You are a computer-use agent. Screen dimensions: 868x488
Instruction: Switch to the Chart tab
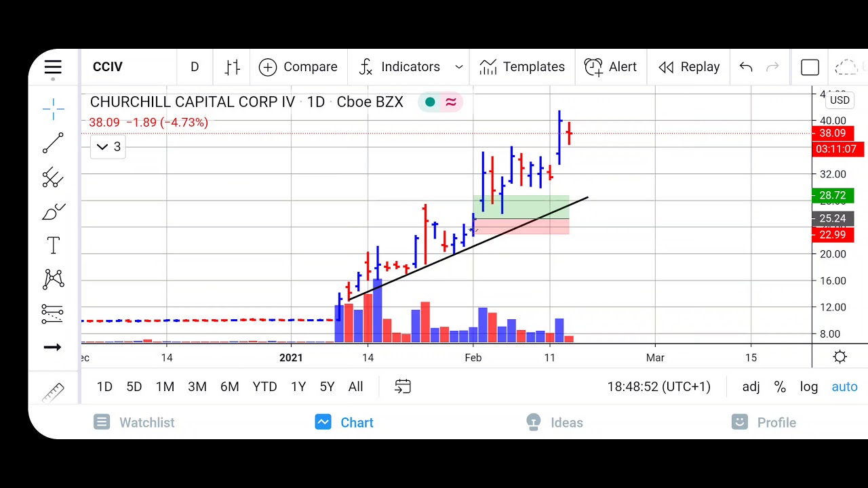(344, 422)
